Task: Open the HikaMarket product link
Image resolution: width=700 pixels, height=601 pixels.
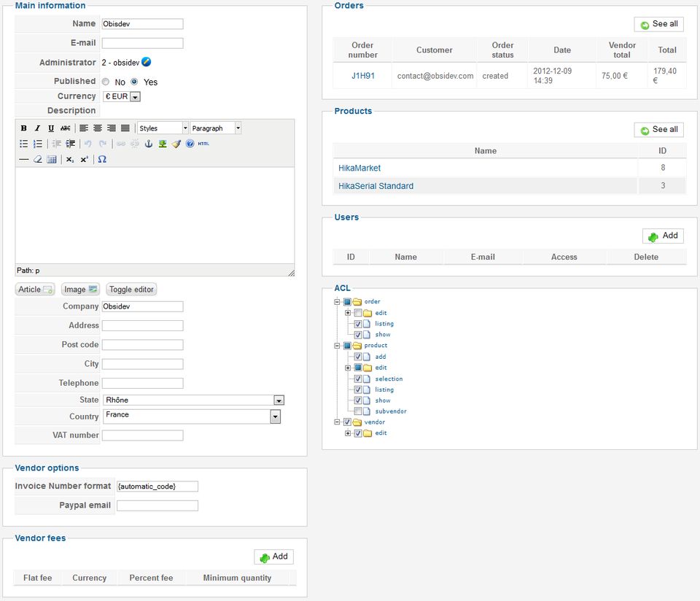Action: coord(359,168)
